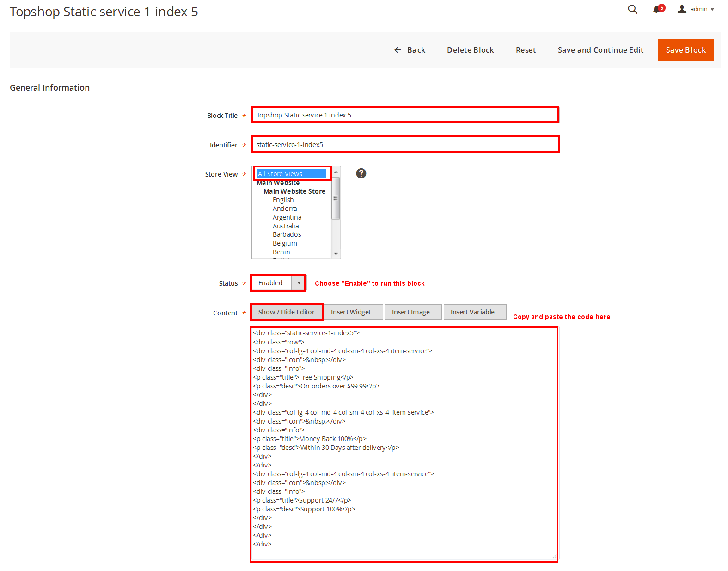Click Insert Image button

click(x=413, y=312)
